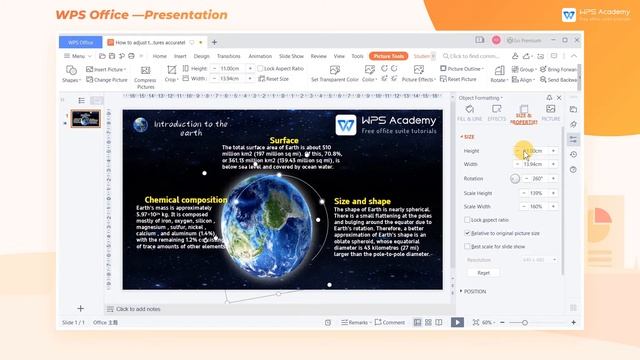Screen dimensions: 640x360
Task: Select the Picture Tools tab
Action: click(389, 56)
